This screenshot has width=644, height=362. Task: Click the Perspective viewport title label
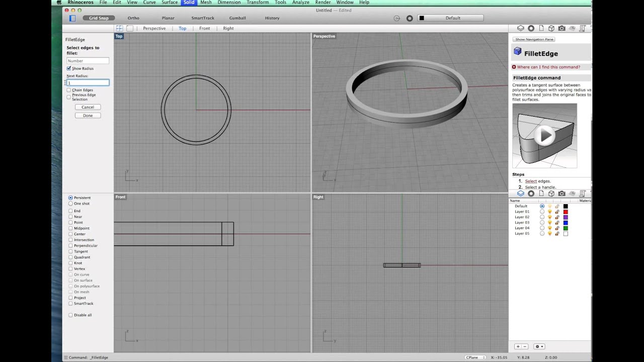pos(324,36)
